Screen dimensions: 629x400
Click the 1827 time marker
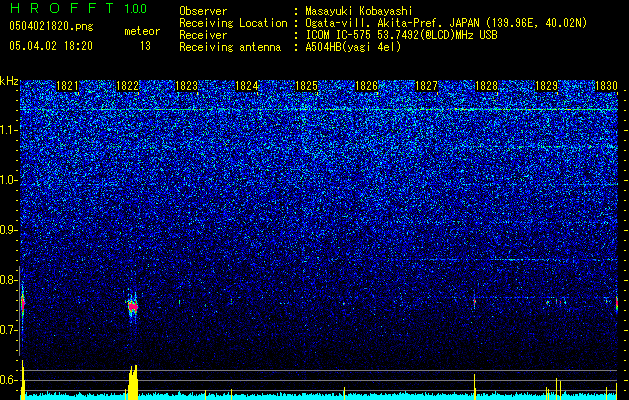pos(426,86)
